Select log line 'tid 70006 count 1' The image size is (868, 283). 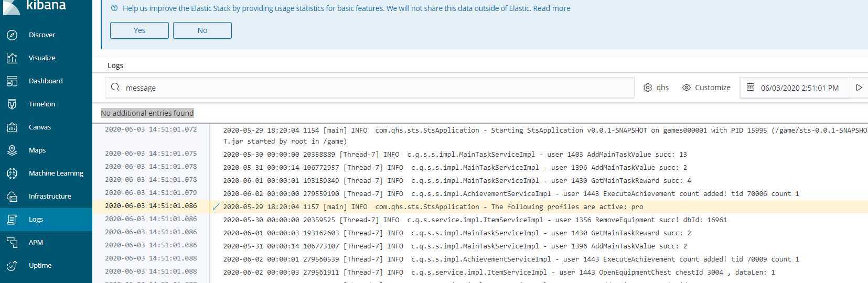[x=511, y=193]
